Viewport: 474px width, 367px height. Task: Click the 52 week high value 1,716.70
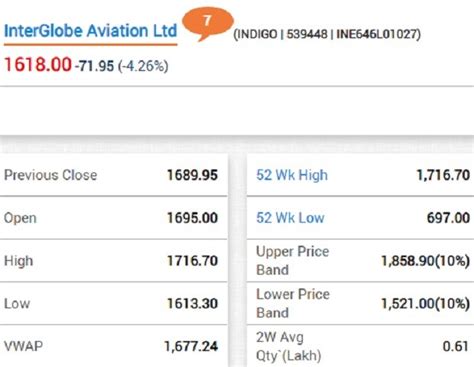click(443, 175)
